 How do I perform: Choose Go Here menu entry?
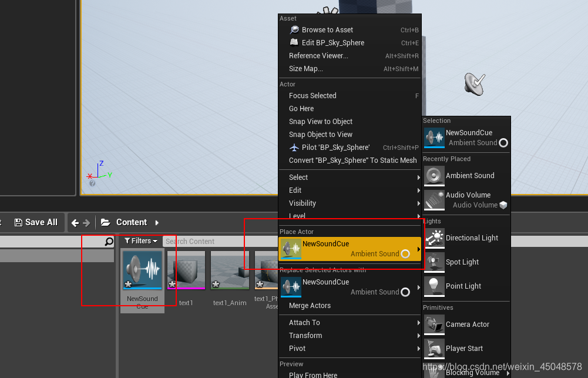tap(350, 109)
